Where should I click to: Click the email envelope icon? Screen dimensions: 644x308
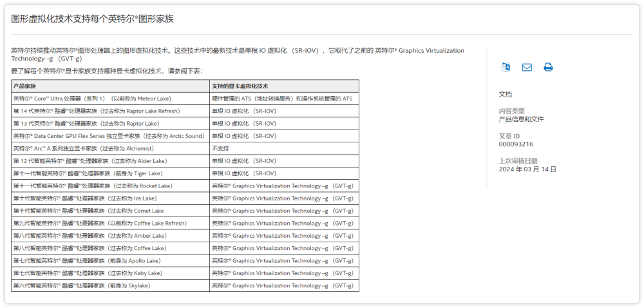point(527,68)
